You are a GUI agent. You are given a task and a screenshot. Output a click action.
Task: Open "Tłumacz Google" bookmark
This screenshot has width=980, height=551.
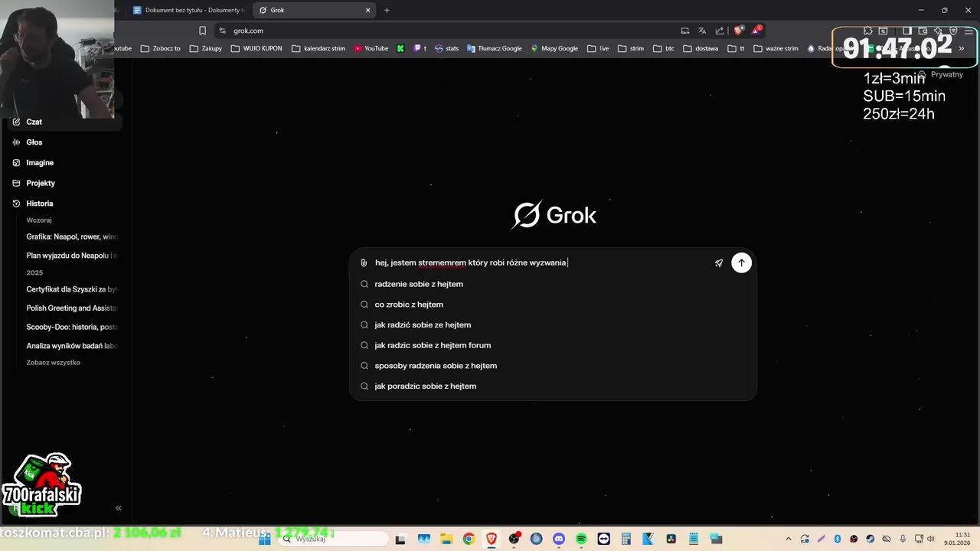tap(494, 48)
